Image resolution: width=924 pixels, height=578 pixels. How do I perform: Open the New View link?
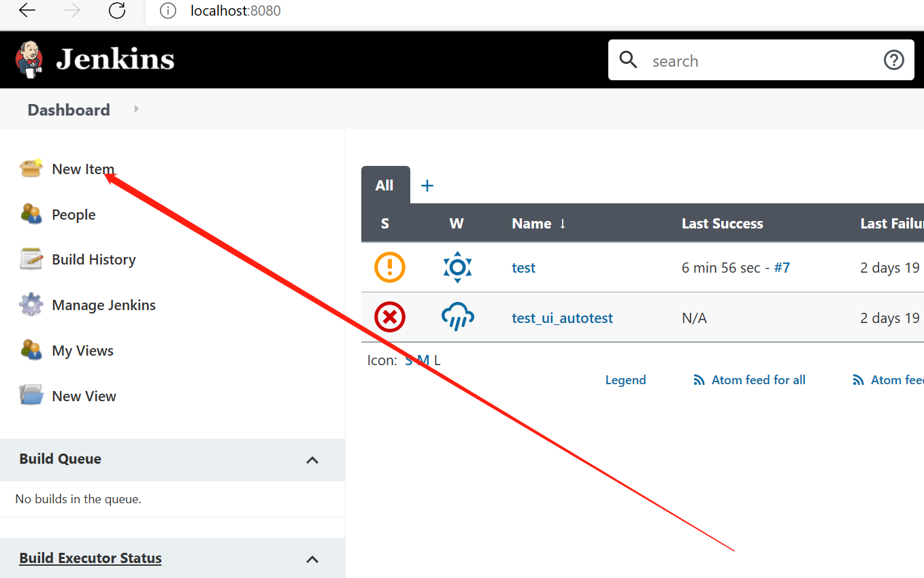pos(84,396)
